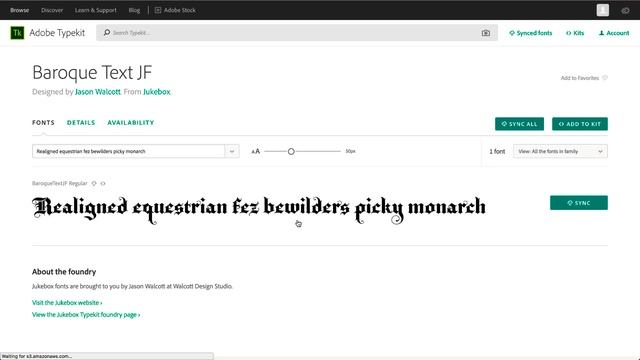The width and height of the screenshot is (640, 360).
Task: Click the Adobe Typekit title text
Action: 57,33
